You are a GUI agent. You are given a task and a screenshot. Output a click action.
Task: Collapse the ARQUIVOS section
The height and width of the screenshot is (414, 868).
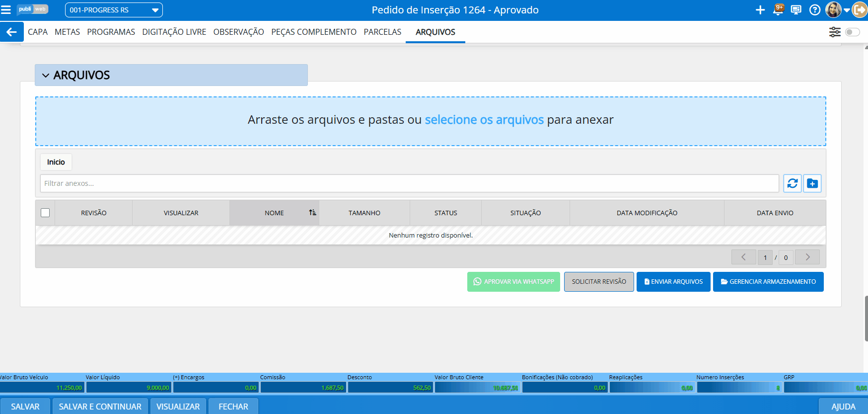(46, 76)
